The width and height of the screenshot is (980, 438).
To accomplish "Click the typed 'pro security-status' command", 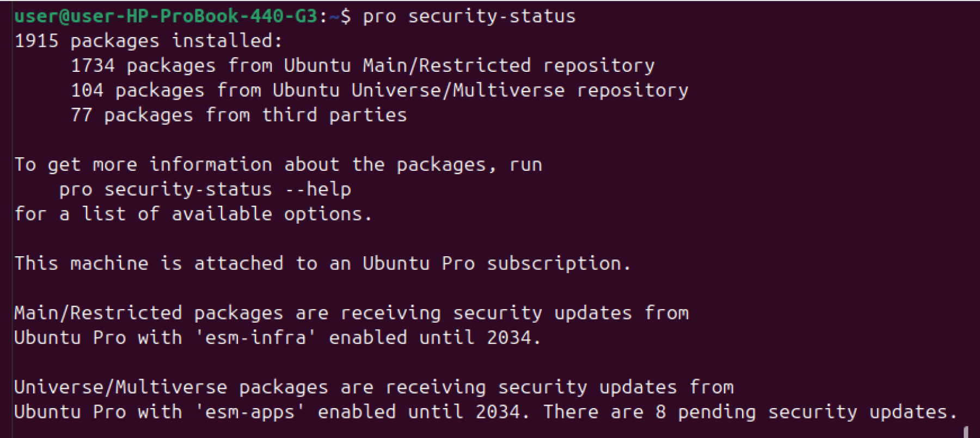I will (x=469, y=16).
